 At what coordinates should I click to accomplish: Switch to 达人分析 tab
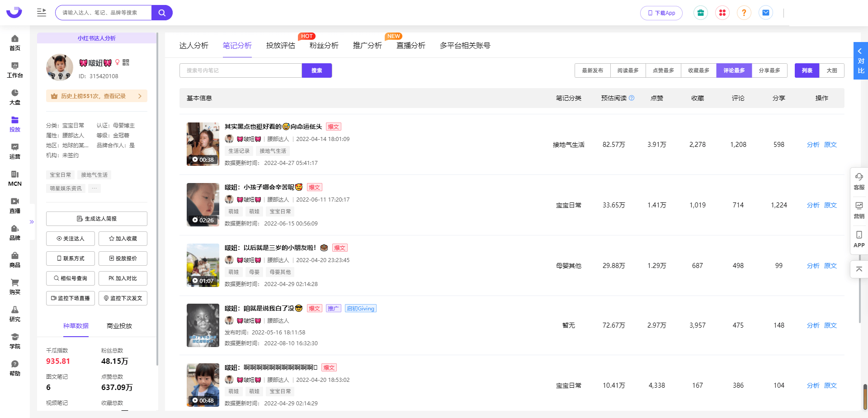click(193, 46)
